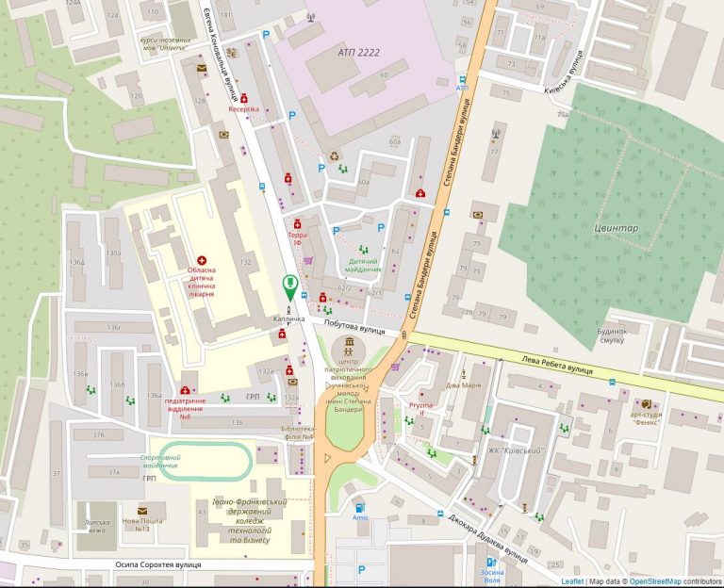Click the children's hospital red cross icon

pyautogui.click(x=201, y=260)
